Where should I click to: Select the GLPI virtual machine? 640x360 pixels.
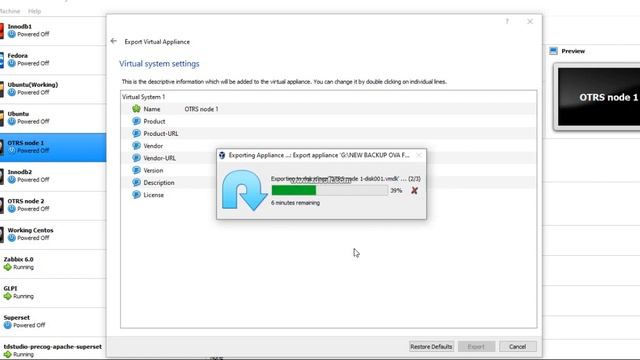(53, 293)
